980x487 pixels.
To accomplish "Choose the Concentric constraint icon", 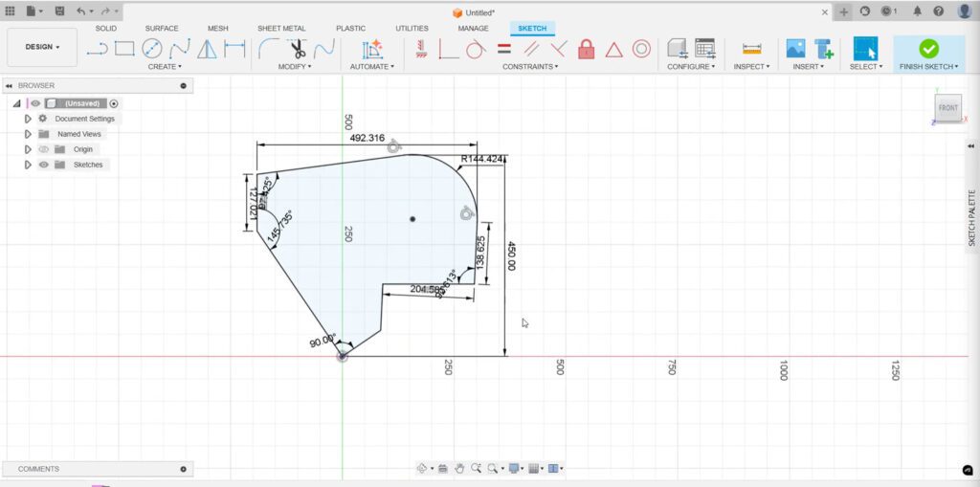I will click(x=641, y=49).
